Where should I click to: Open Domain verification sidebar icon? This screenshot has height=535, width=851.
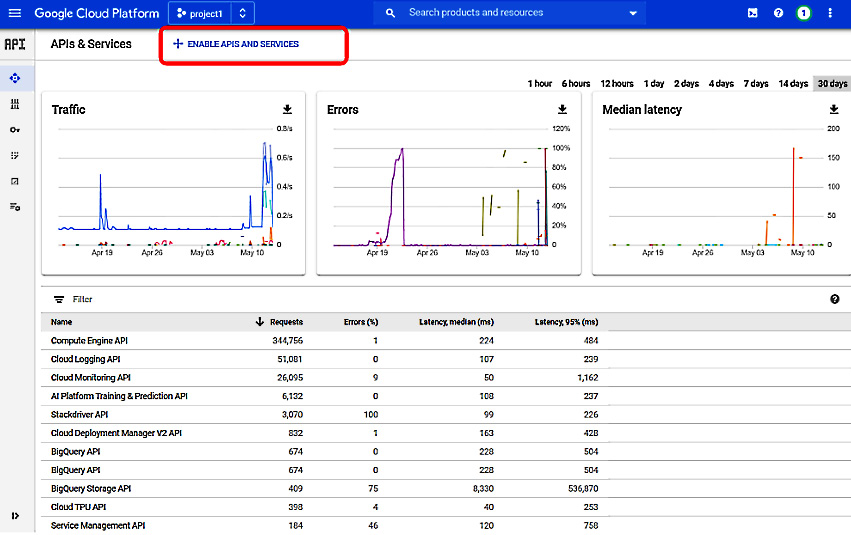(x=15, y=181)
